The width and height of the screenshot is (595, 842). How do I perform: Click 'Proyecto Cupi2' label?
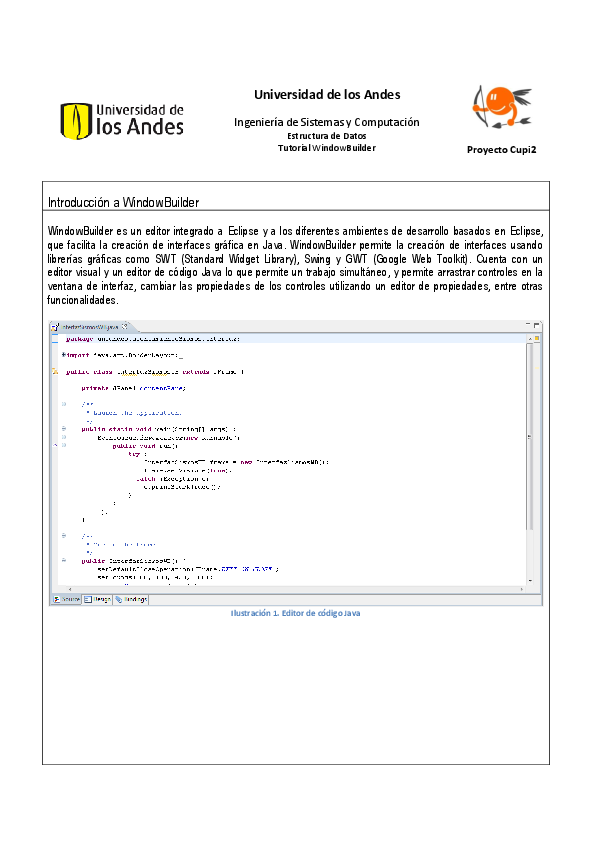tap(502, 150)
